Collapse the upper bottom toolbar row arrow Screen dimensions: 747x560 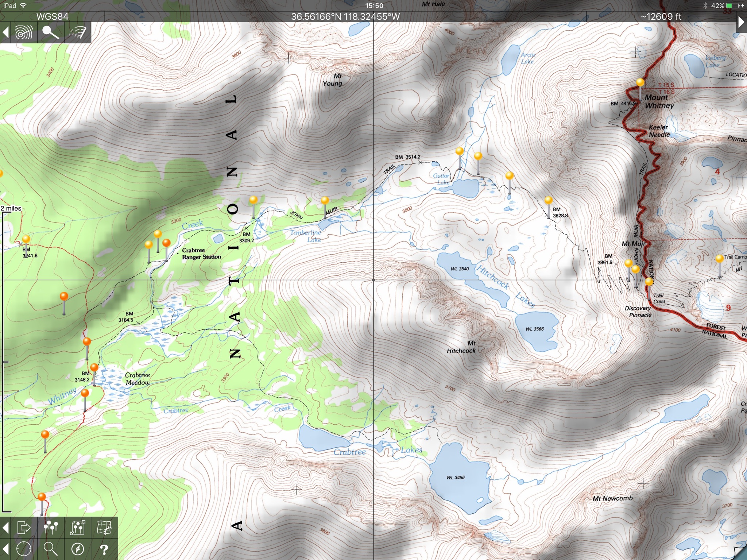[x=5, y=528]
